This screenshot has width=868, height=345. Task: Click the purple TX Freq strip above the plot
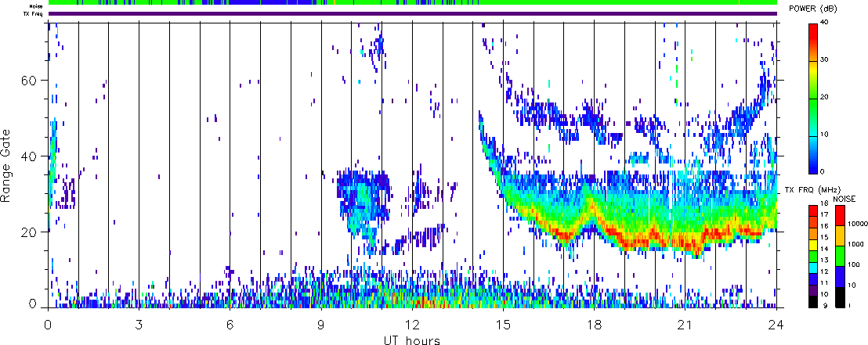point(412,13)
